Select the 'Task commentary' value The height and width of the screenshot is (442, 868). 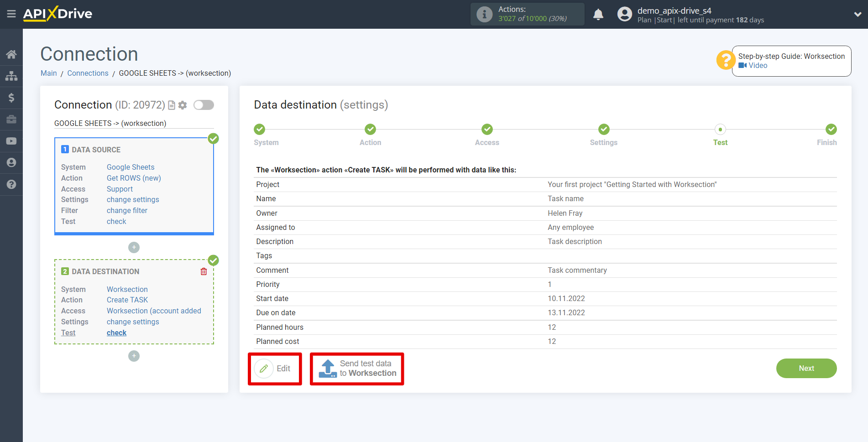click(x=577, y=270)
